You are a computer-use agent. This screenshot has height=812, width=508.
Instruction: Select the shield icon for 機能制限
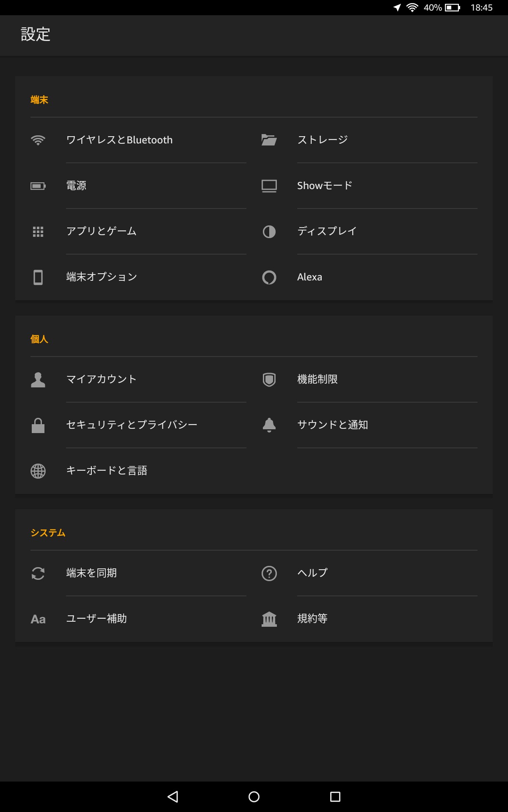click(269, 379)
